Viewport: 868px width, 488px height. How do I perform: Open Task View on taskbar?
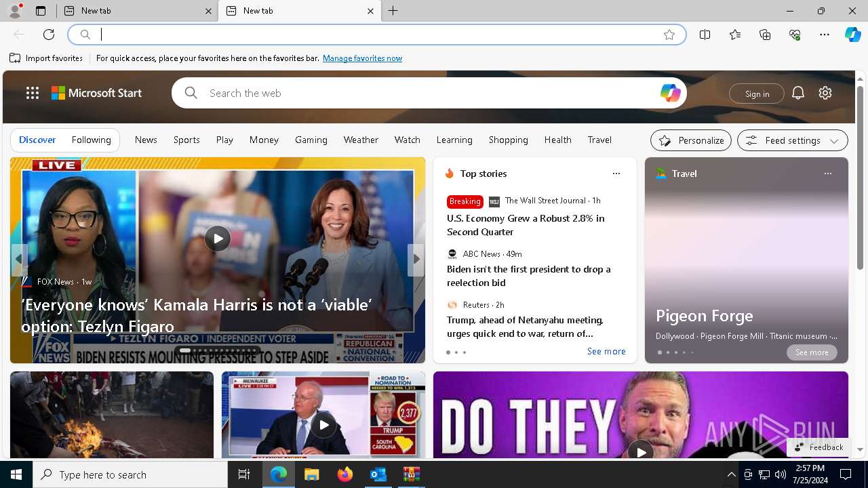click(x=244, y=474)
